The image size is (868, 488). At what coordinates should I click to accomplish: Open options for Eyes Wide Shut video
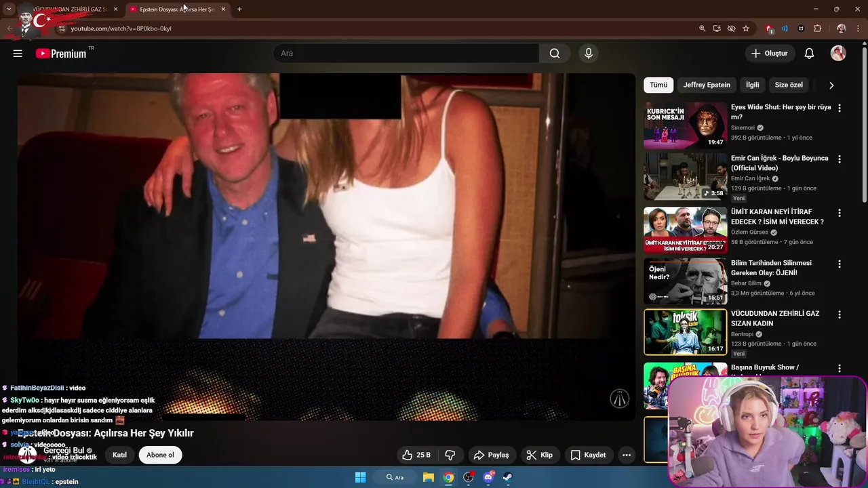840,108
